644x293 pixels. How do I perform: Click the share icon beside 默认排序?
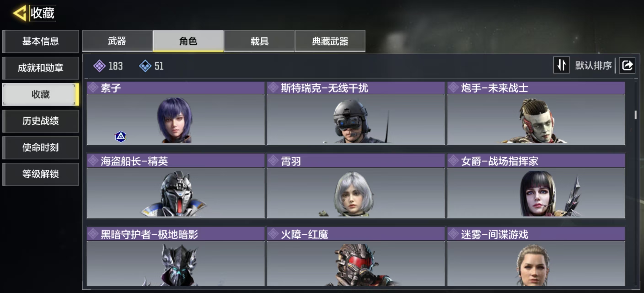tap(627, 65)
